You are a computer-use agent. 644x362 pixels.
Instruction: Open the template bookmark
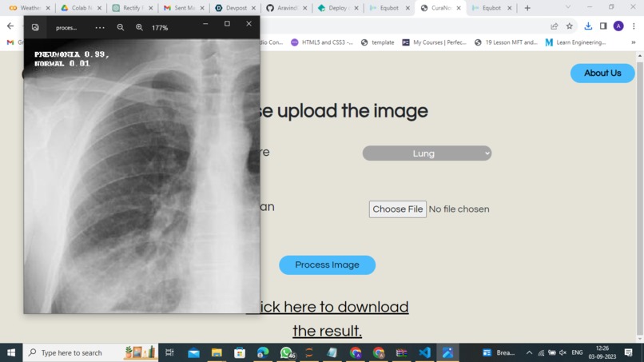pos(377,42)
